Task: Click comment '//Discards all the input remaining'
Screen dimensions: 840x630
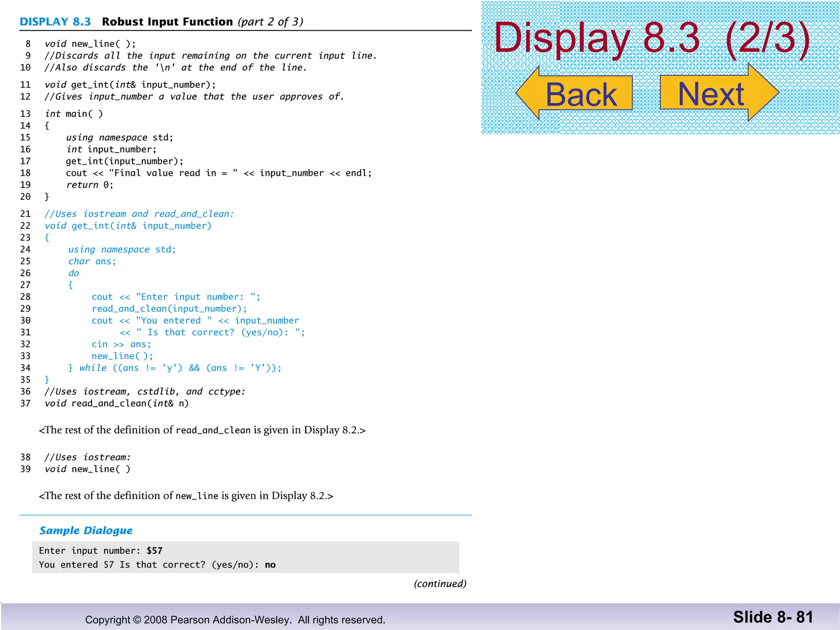Action: click(x=211, y=56)
